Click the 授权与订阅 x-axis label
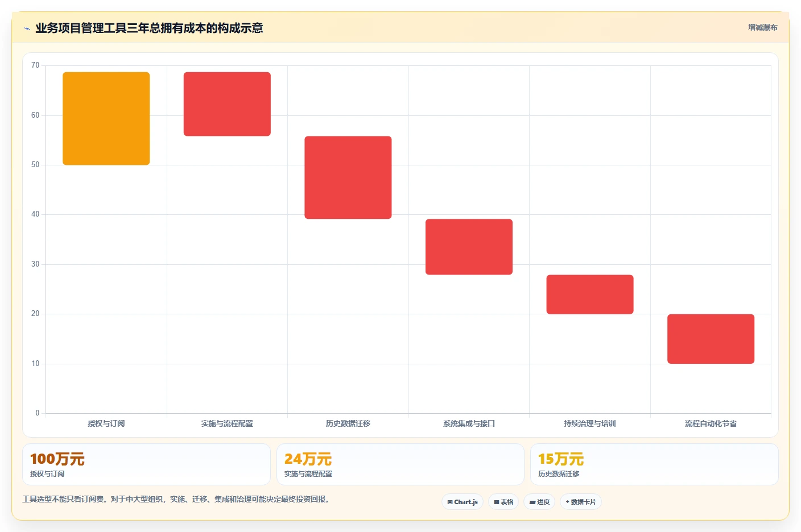 pyautogui.click(x=106, y=423)
